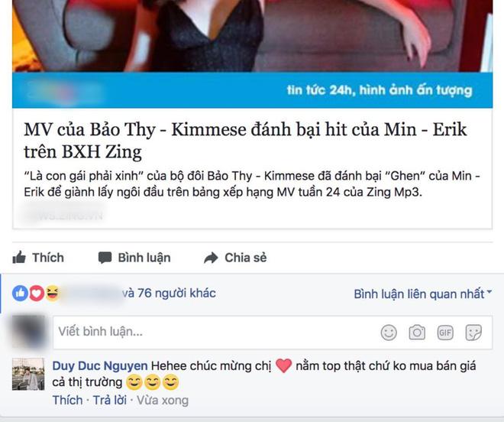
Task: Click the Vừa xong comment timestamp
Action: click(163, 401)
